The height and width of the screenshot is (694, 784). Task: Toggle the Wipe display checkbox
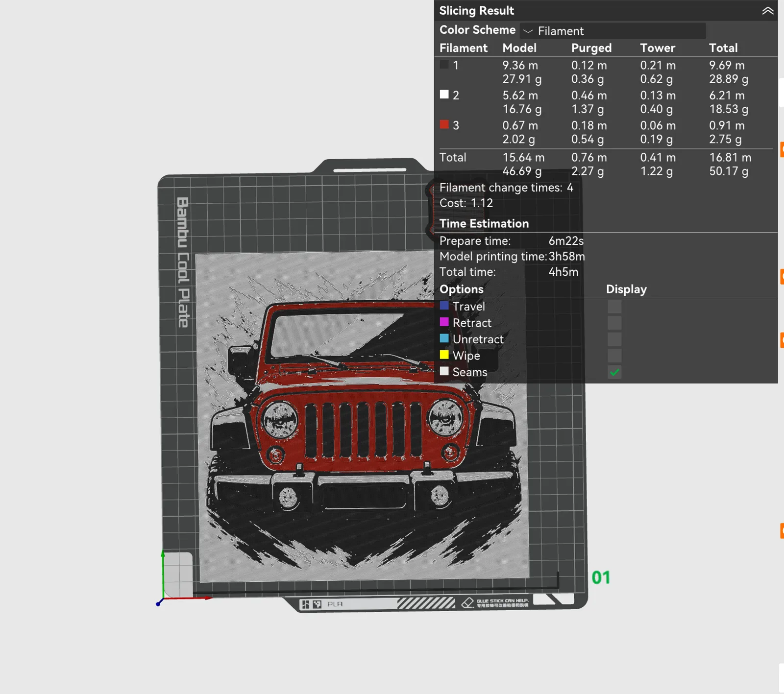[614, 356]
